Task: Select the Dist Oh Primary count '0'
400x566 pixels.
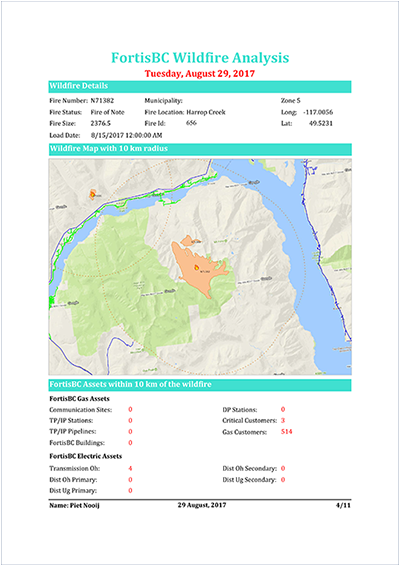Action: pyautogui.click(x=130, y=479)
